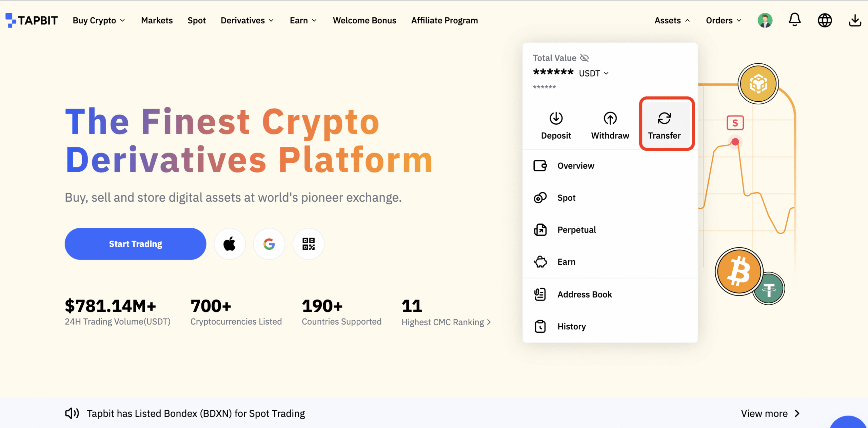Screen dimensions: 868x428
Task: Select Perpetual in assets menu
Action: coord(576,230)
